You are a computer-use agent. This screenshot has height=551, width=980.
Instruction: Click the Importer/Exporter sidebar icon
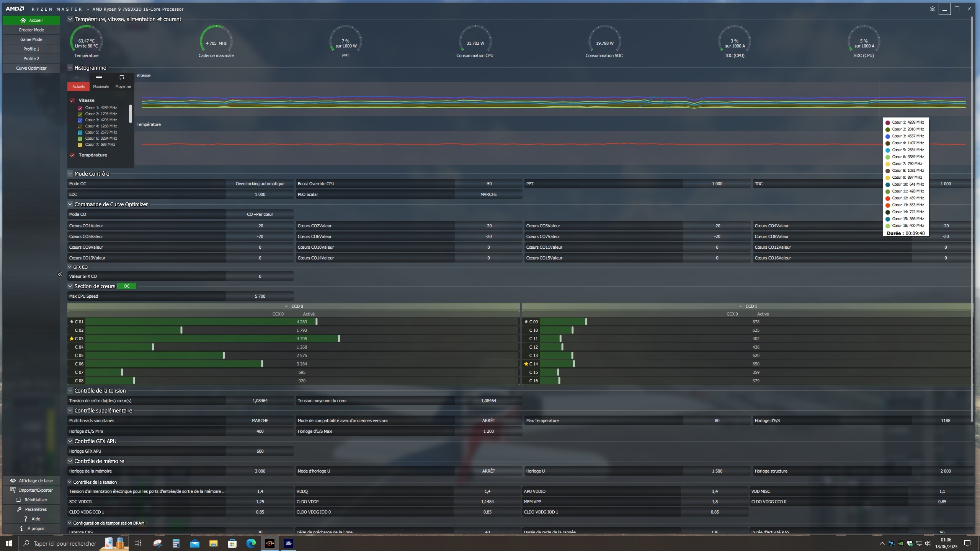tap(13, 490)
